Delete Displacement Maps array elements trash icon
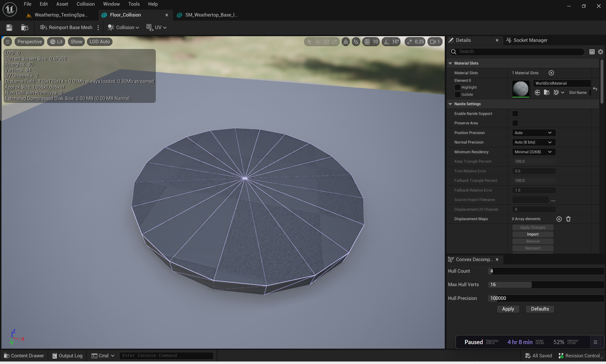Image resolution: width=606 pixels, height=364 pixels. pyautogui.click(x=568, y=219)
